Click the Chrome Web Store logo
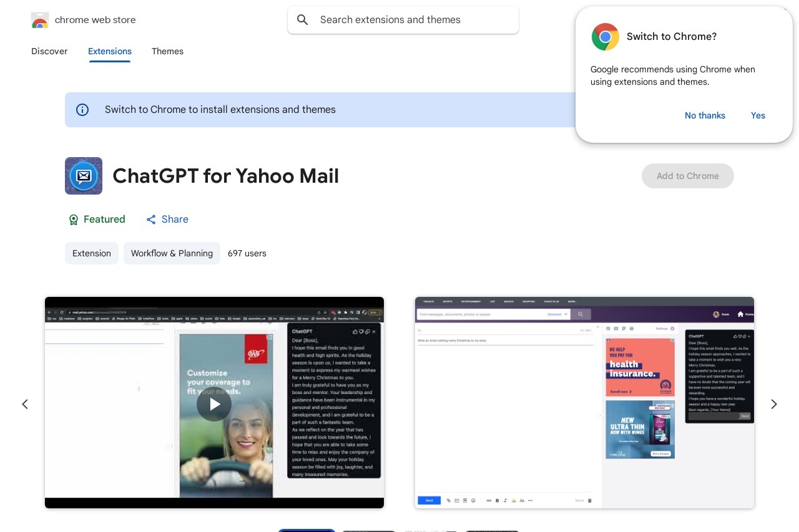This screenshot has width=799, height=532. pyautogui.click(x=40, y=20)
